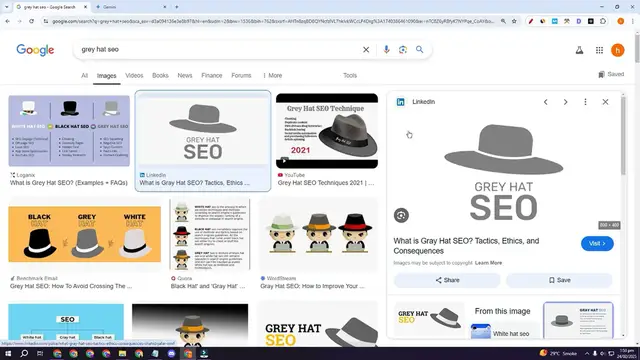The width and height of the screenshot is (640, 360).
Task: Click the browser back arrow
Action: point(8,21)
